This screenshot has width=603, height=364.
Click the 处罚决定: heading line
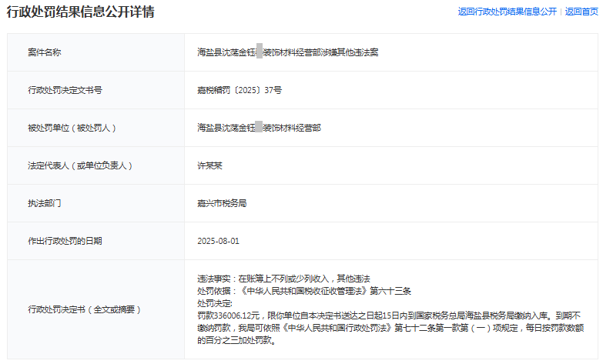point(215,303)
